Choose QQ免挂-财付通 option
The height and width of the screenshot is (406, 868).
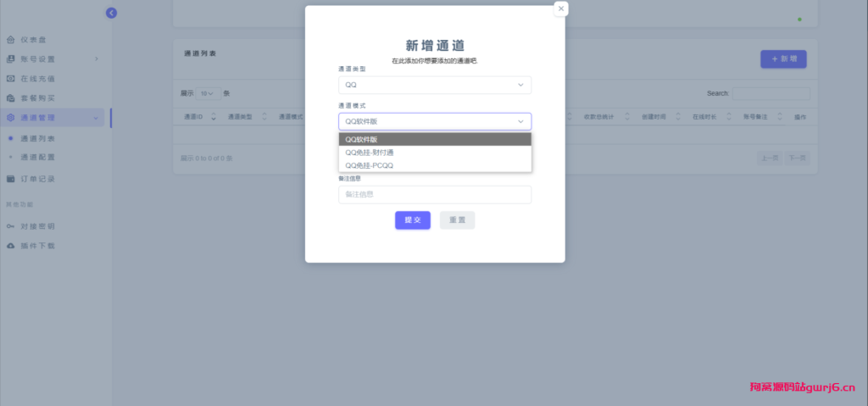point(435,153)
